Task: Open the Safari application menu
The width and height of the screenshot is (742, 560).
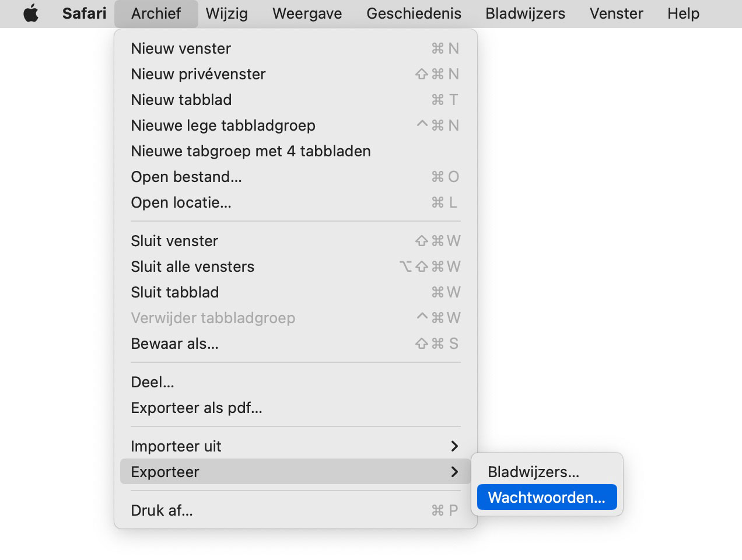Action: click(84, 13)
